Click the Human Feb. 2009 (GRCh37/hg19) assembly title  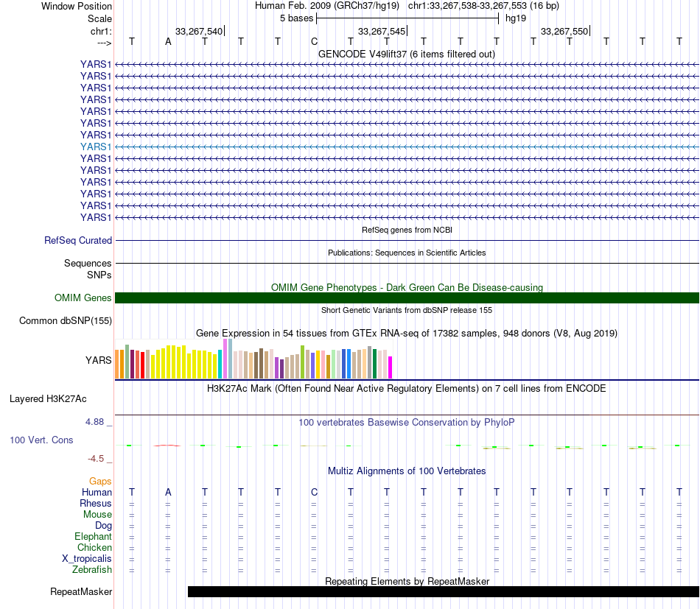point(326,6)
